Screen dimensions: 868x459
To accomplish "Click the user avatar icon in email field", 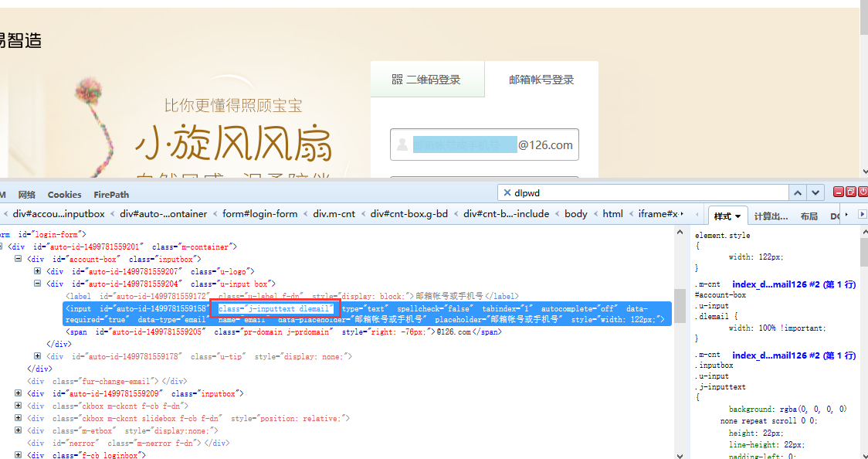I will coord(402,144).
